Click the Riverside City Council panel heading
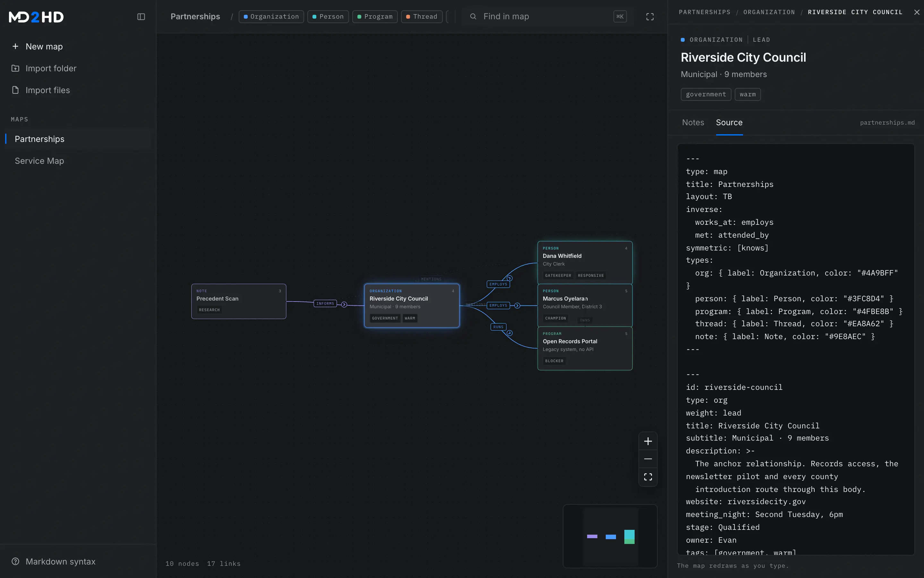 point(743,57)
